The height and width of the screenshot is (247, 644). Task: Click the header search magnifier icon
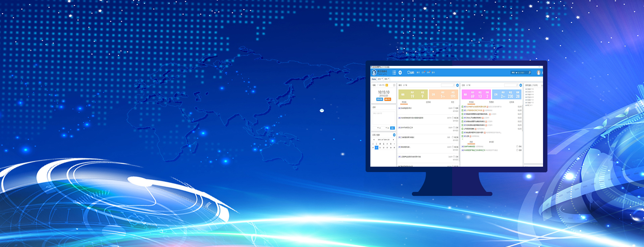pos(530,73)
